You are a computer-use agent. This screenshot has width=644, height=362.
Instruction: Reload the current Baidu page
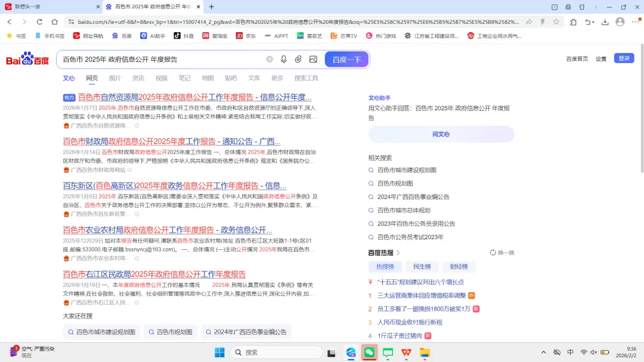(x=39, y=22)
